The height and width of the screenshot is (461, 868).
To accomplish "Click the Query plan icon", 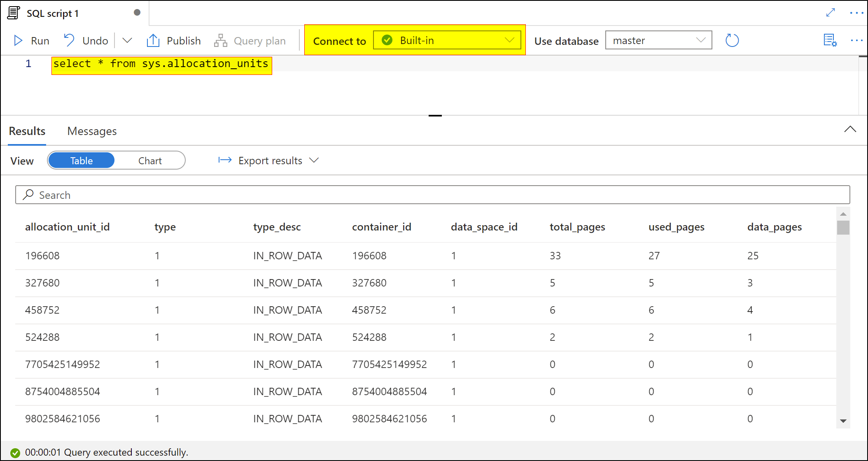I will point(221,40).
